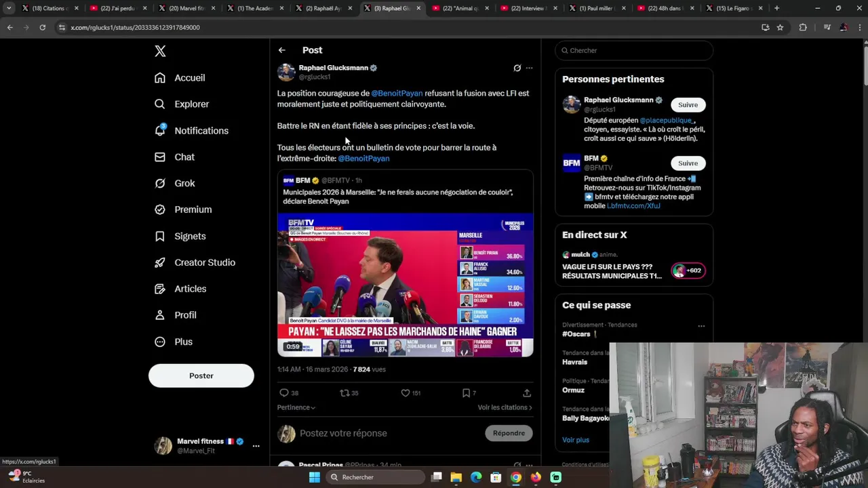Click share icon on post
Image resolution: width=868 pixels, height=488 pixels.
[527, 393]
